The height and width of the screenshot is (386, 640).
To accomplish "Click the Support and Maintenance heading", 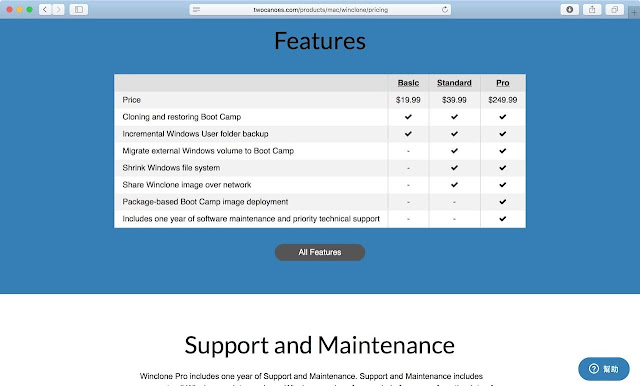I will [320, 345].
